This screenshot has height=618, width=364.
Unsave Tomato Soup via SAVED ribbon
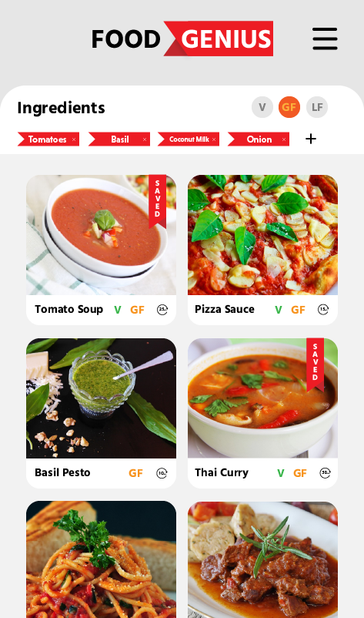158,201
